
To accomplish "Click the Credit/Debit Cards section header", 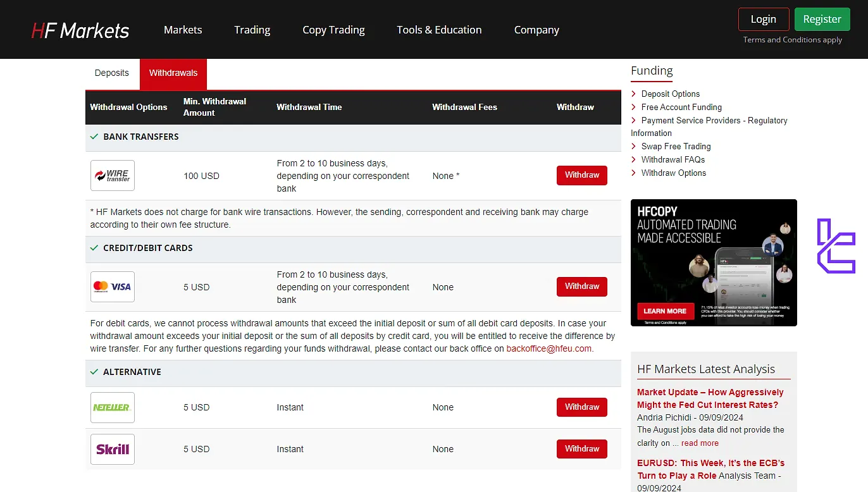I will [x=353, y=249].
